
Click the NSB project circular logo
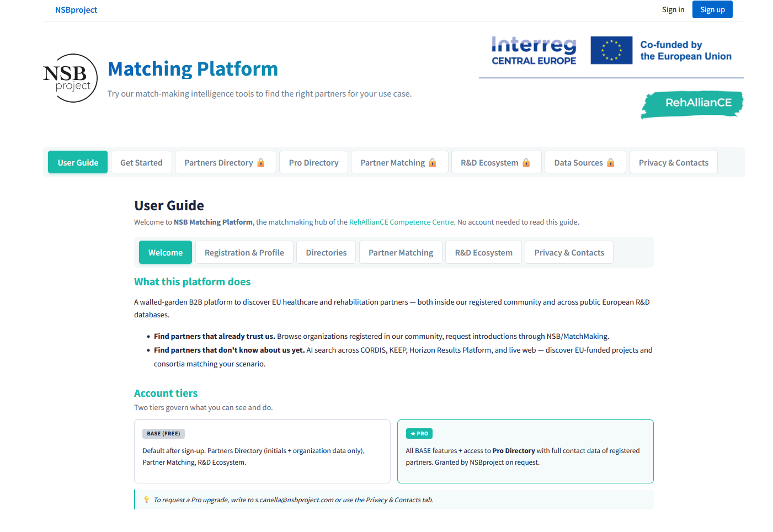71,78
